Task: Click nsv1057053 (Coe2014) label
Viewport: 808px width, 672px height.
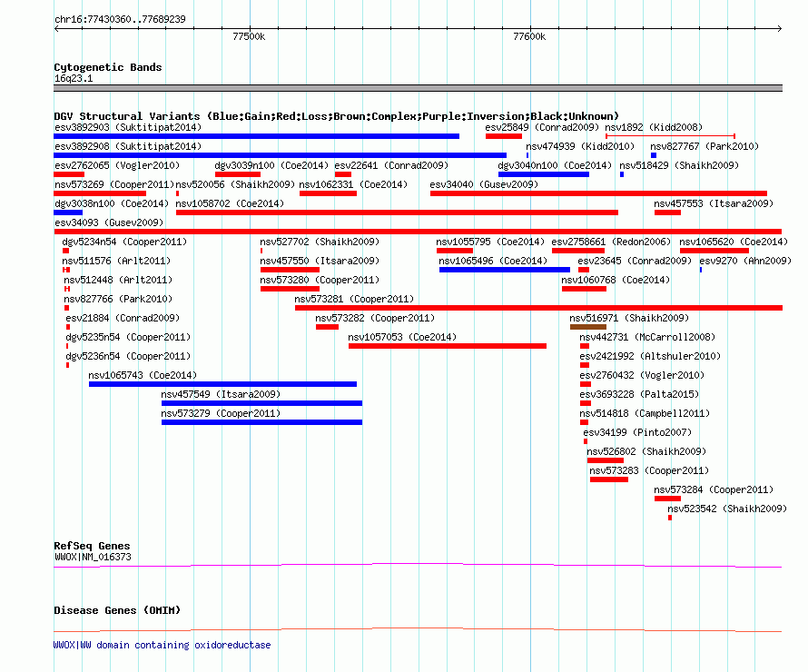Action: pos(402,337)
